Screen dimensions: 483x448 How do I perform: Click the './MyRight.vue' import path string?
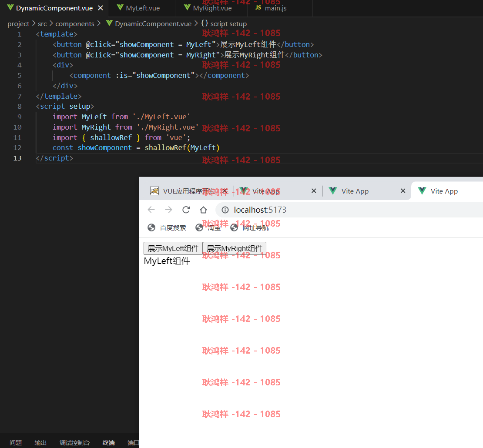pos(168,127)
